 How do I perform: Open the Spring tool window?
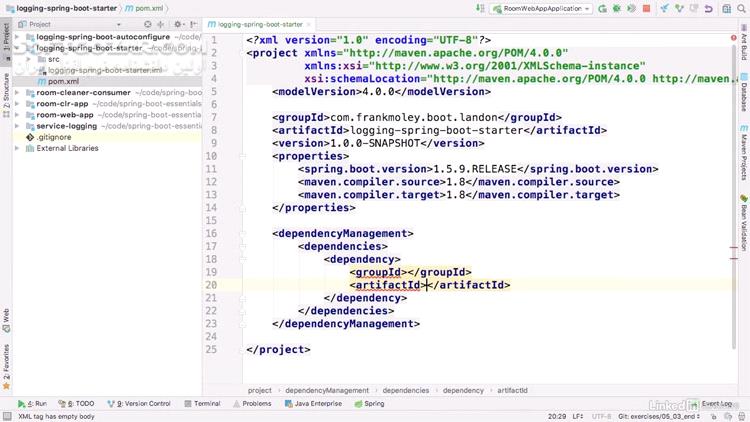pos(369,404)
